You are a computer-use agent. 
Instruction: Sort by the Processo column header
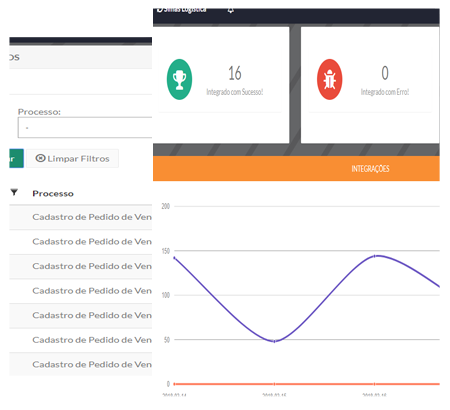[x=53, y=193]
